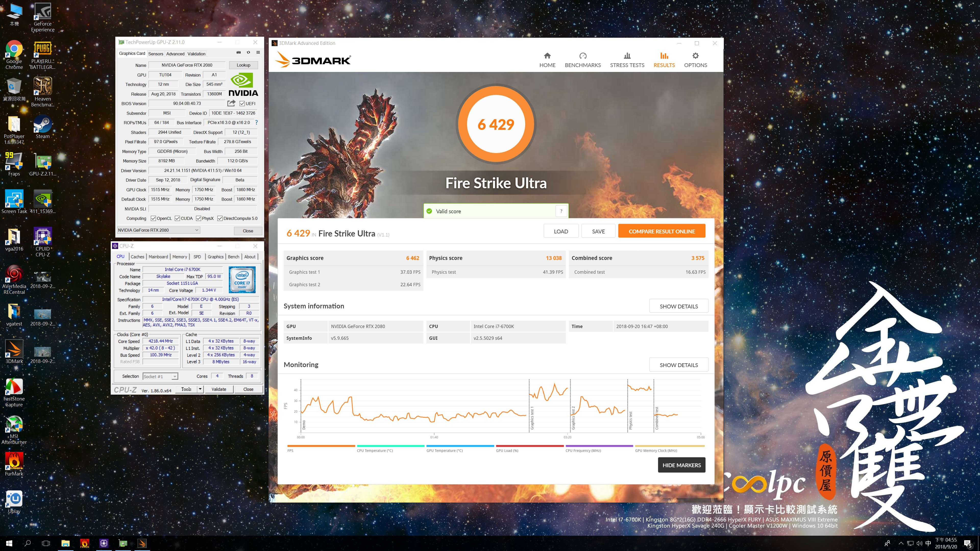
Task: Open File Explorer from the taskbar
Action: tap(65, 543)
